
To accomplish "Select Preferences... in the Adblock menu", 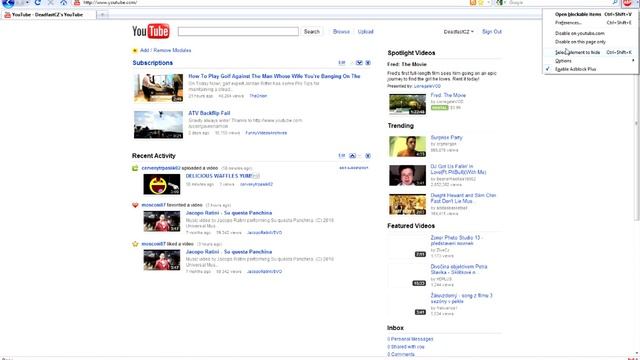I will (x=590, y=23).
